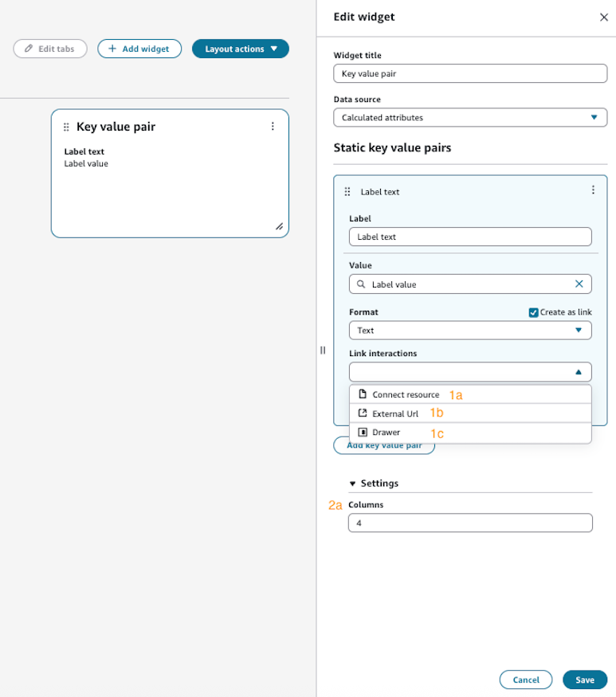Click in the Columns input field
Viewport: 616px width, 697px height.
click(470, 523)
